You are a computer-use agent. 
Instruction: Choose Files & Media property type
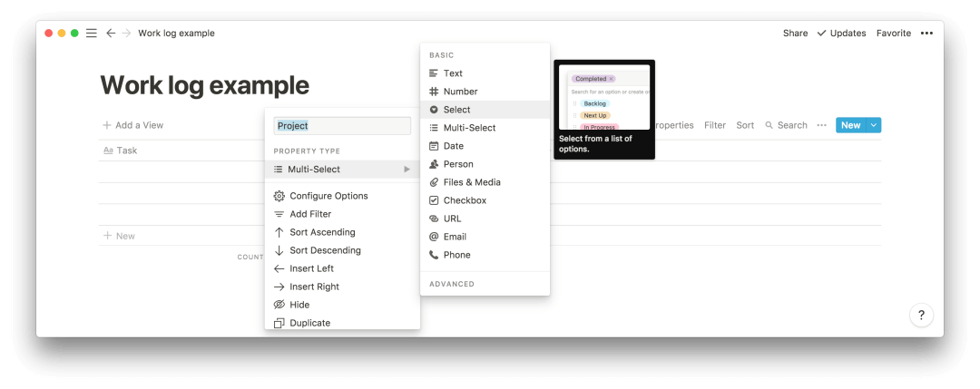coord(485,181)
